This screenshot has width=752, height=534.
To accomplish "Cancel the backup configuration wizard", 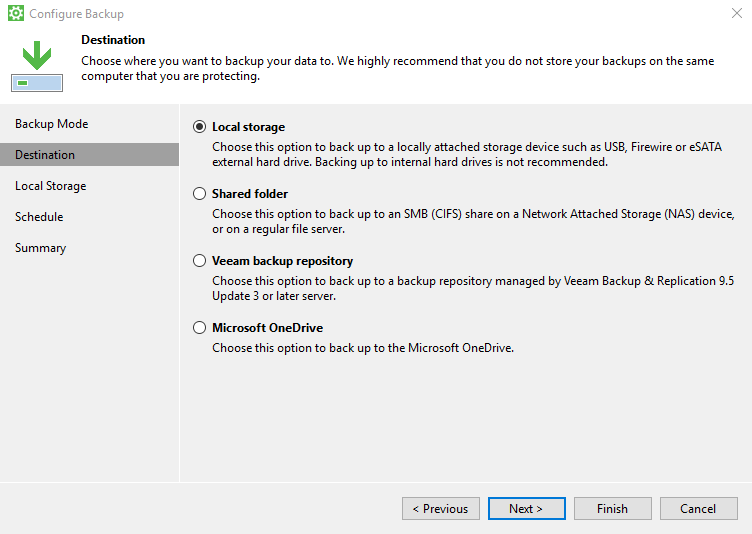I will point(698,509).
